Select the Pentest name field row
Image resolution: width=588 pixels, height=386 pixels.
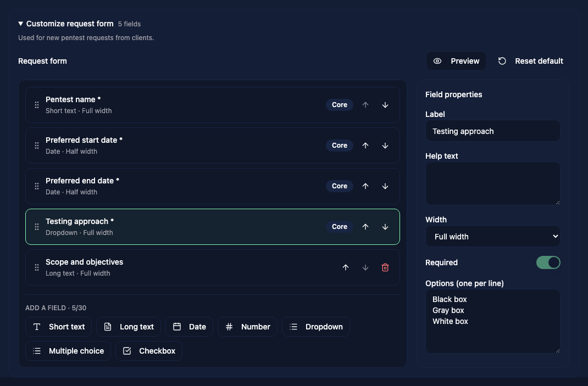coord(213,105)
